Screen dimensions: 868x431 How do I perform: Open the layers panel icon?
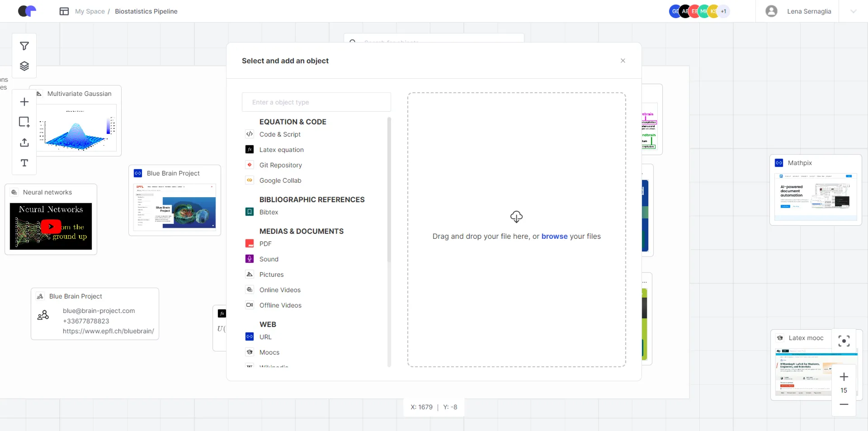click(24, 66)
